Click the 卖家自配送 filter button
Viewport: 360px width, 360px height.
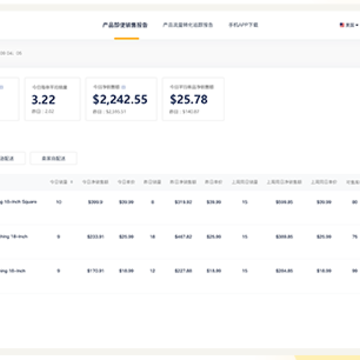point(53,158)
